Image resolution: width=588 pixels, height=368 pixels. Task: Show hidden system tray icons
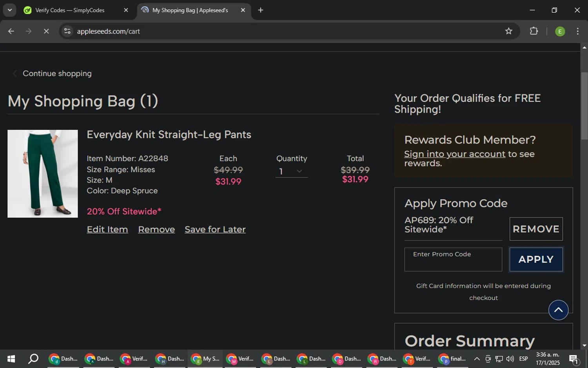[x=477, y=359]
